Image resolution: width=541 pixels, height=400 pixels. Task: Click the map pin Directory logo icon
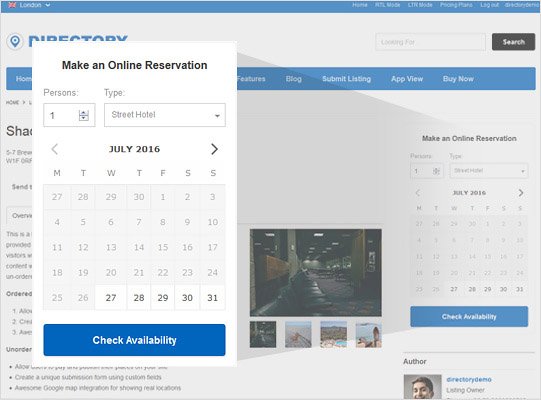[15, 41]
